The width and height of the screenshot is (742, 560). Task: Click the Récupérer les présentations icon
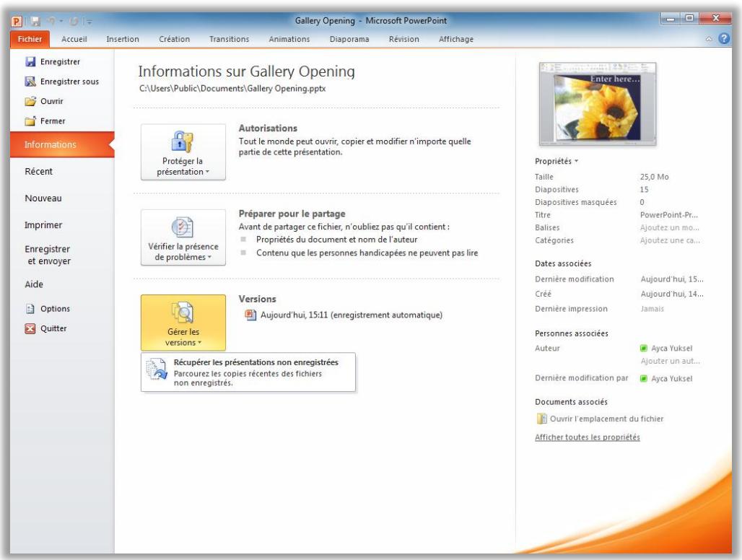click(156, 369)
